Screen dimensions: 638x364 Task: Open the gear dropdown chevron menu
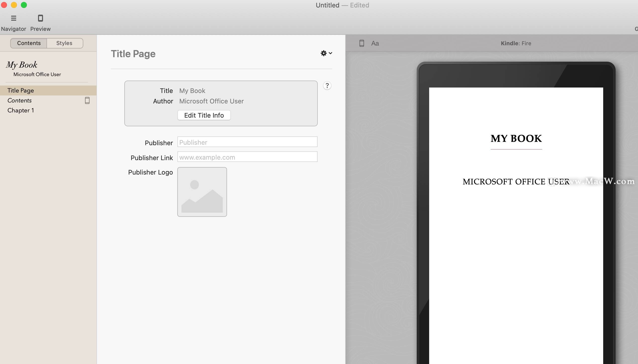[x=330, y=53]
